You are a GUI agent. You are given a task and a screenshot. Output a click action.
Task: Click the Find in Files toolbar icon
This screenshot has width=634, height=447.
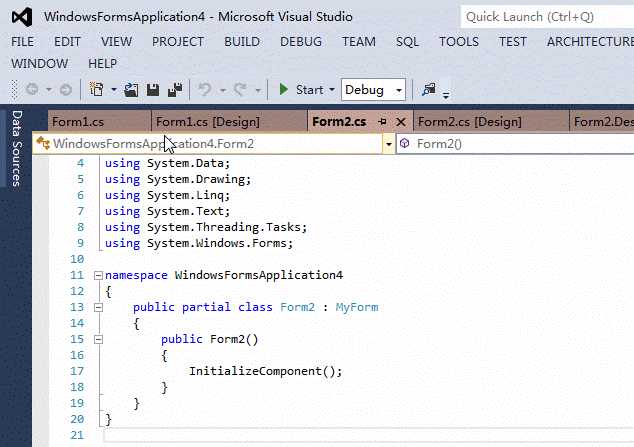coord(429,89)
